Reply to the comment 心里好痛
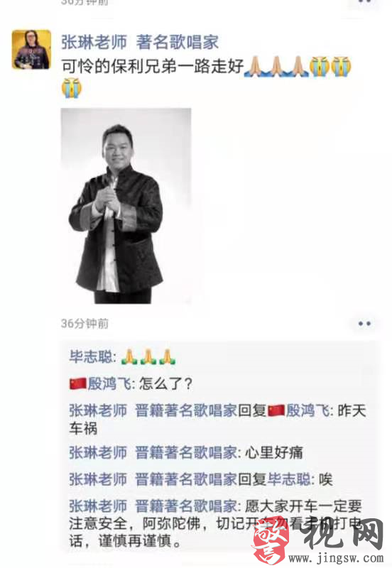 [x=186, y=452]
